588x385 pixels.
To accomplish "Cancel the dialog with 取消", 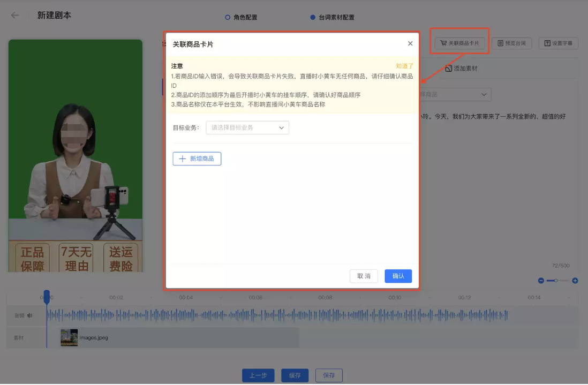I will 364,276.
